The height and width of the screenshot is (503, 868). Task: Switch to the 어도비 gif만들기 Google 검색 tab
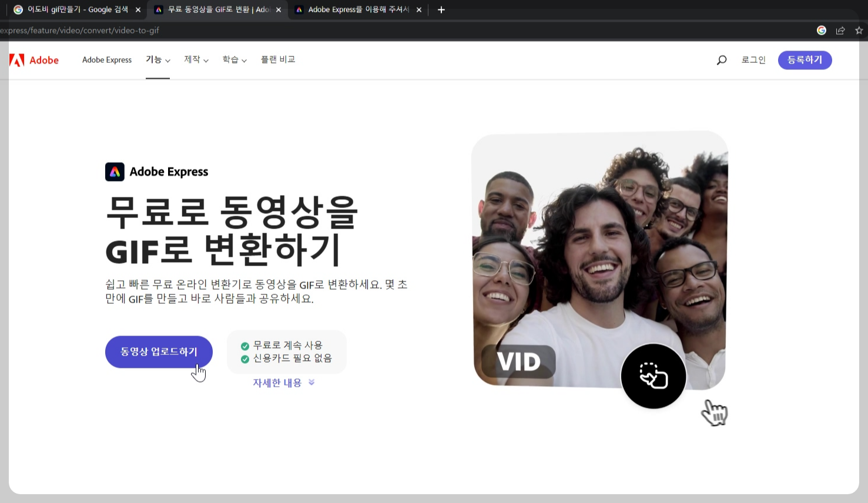[x=76, y=10]
